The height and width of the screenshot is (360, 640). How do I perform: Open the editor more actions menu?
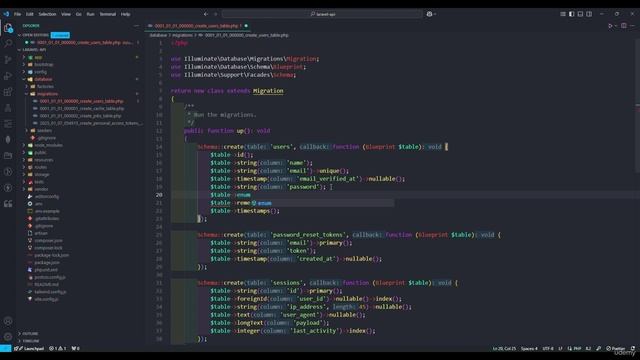coord(632,26)
